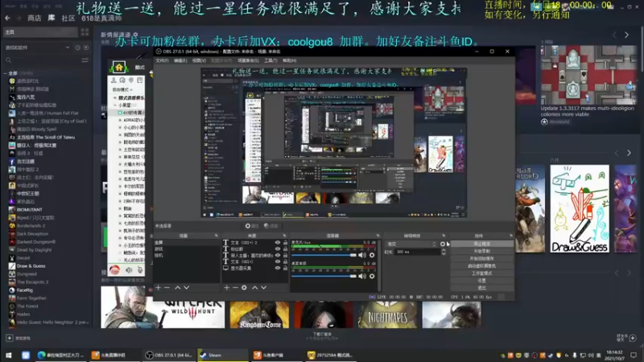
Task: Collapse 小黑屋 group in chat window tree
Action: [x=115, y=105]
